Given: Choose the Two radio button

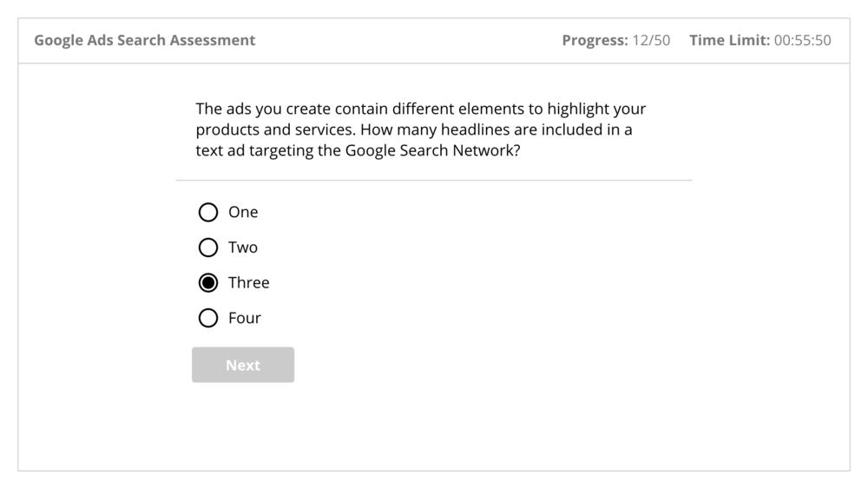Looking at the screenshot, I should pos(208,248).
